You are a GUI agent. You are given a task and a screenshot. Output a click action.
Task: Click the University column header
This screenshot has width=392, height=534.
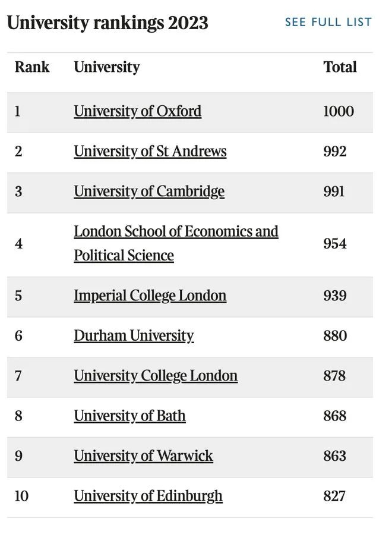click(107, 67)
